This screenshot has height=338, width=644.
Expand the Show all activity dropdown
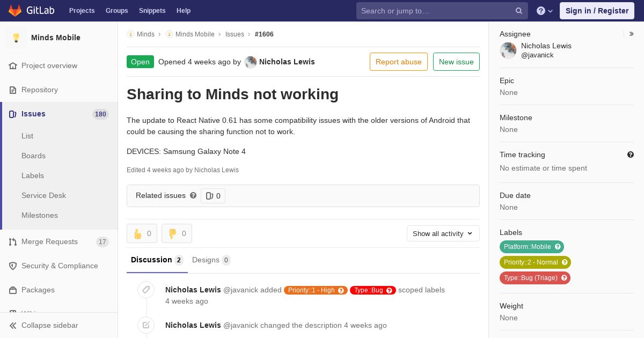[443, 233]
